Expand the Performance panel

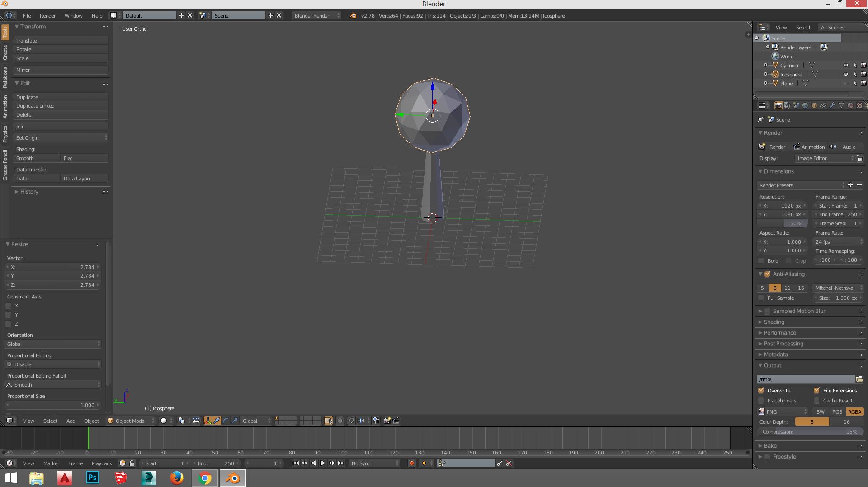(779, 333)
